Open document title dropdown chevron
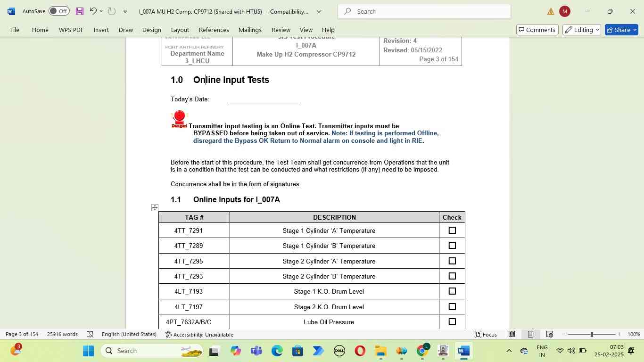This screenshot has height=362, width=644. [319, 11]
